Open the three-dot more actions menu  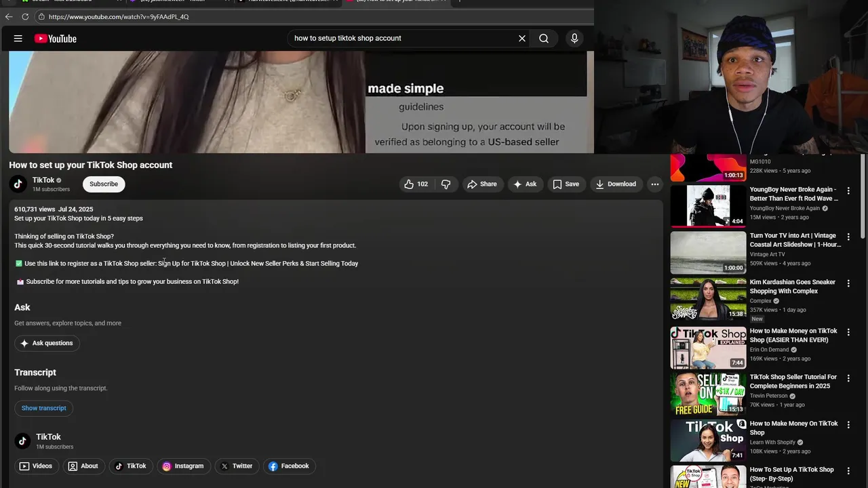[x=655, y=184]
